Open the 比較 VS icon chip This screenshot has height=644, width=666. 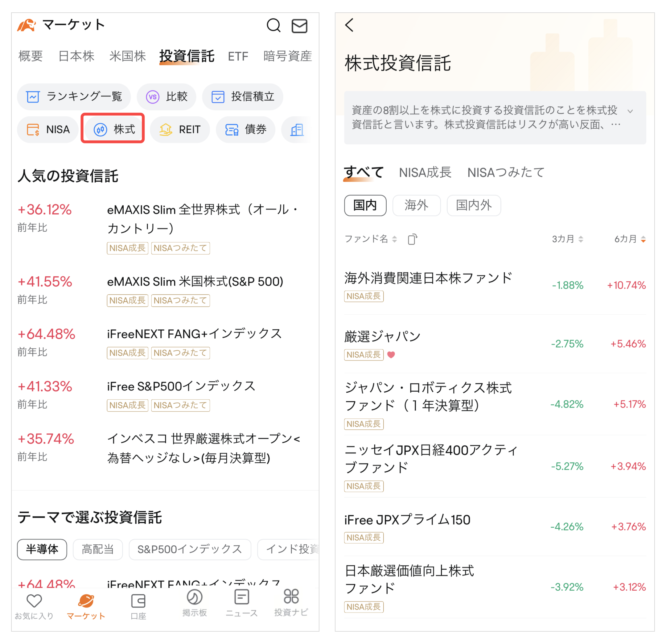166,97
